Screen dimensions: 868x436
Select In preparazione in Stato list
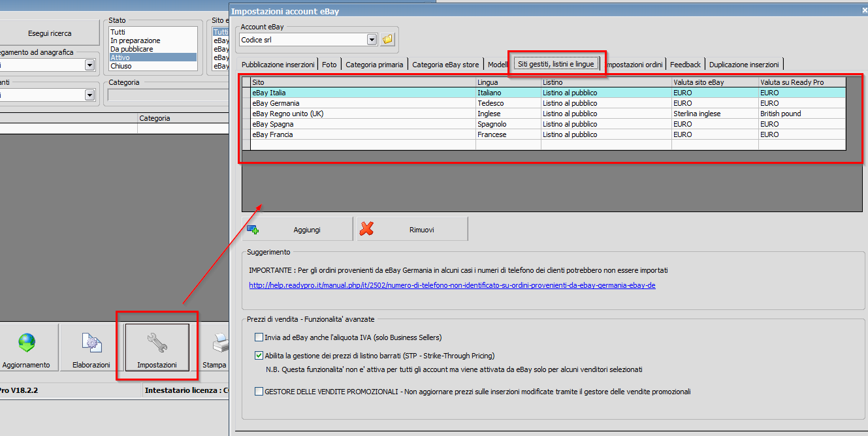click(153, 40)
